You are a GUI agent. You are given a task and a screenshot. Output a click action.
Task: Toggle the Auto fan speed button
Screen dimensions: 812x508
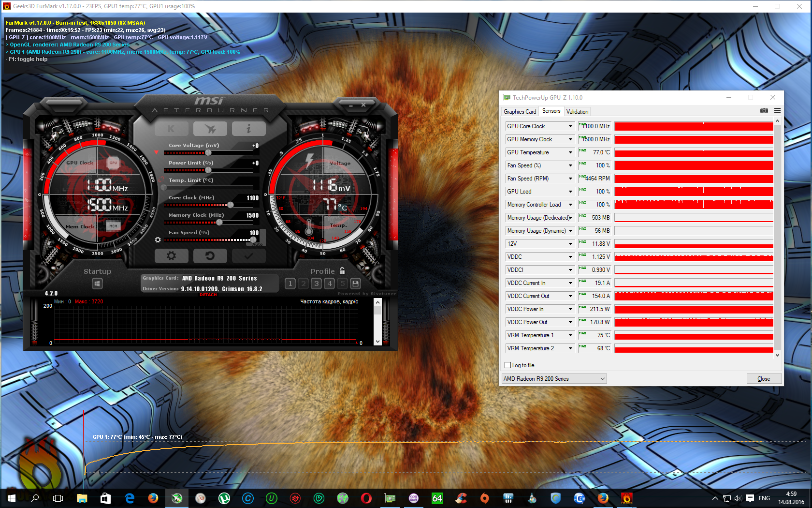click(x=258, y=244)
